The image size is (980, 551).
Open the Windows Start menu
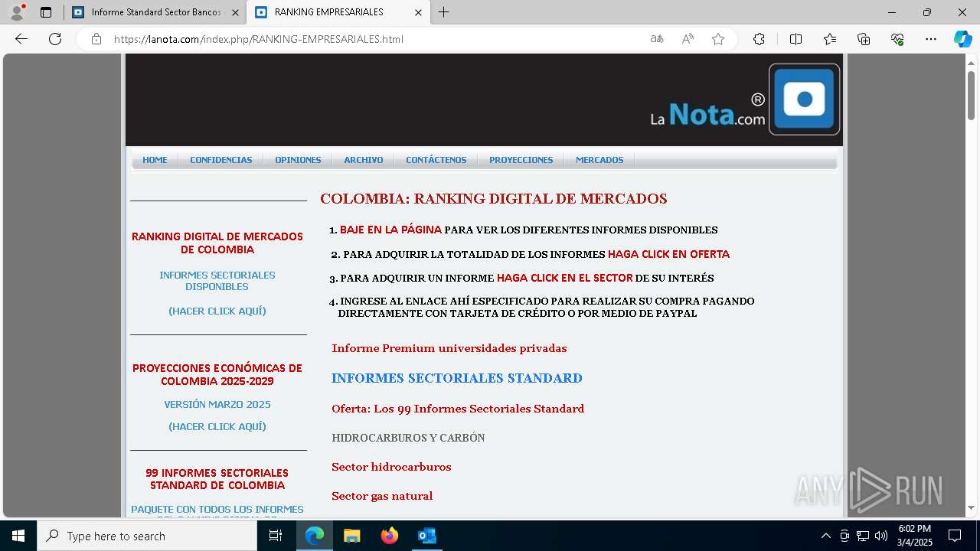[x=18, y=536]
